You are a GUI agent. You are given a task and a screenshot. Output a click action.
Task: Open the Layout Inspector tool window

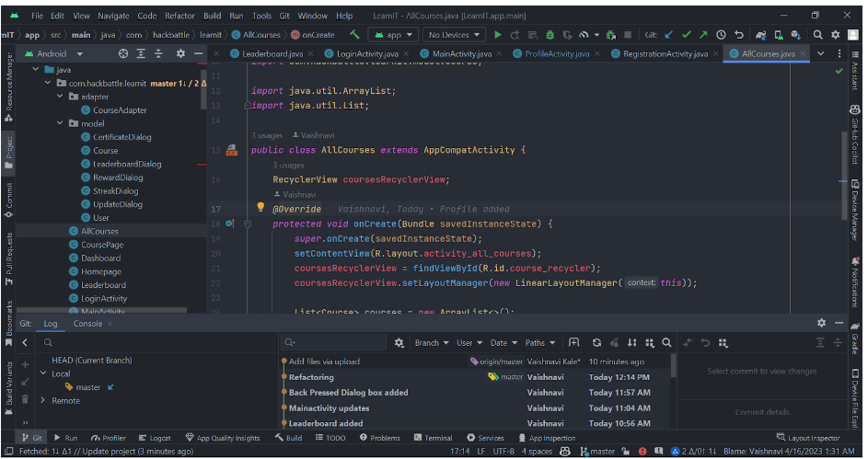(809, 438)
